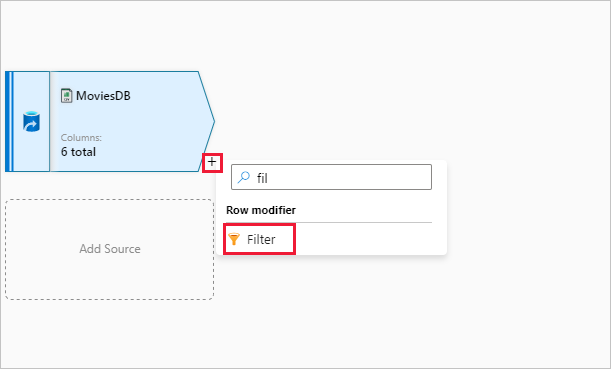This screenshot has height=369, width=611.
Task: Click the magnifying glass search icon
Action: [244, 177]
